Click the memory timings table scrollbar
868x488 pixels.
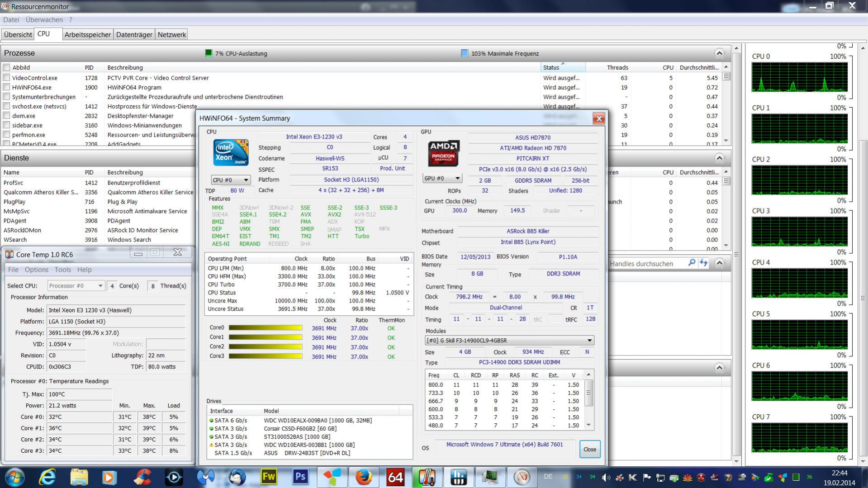(x=588, y=400)
